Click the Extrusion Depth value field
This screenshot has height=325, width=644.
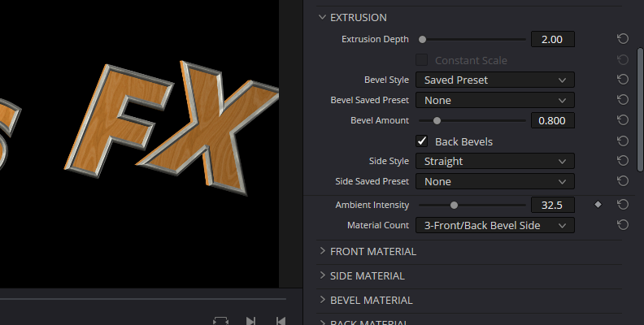click(x=552, y=39)
